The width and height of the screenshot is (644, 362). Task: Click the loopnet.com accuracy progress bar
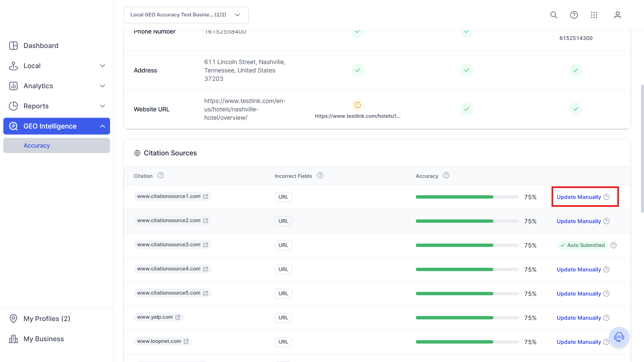coord(467,342)
